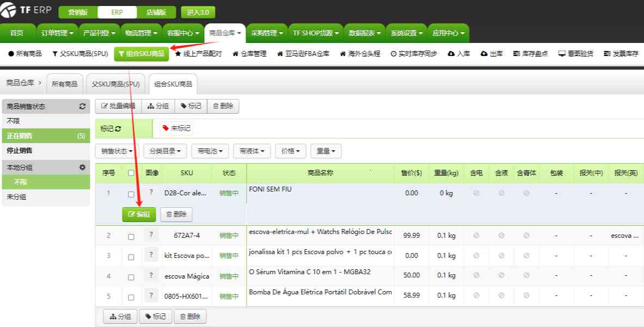Open 本地分组 settings gear icon
The width and height of the screenshot is (644, 327).
pyautogui.click(x=82, y=168)
